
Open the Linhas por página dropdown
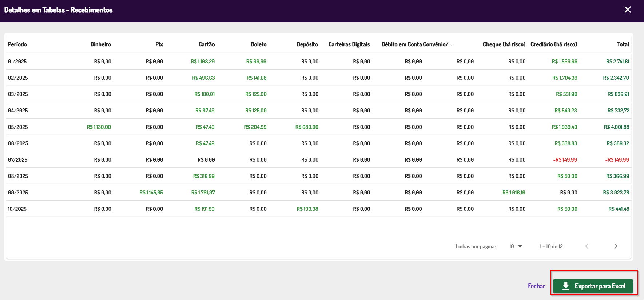click(516, 246)
